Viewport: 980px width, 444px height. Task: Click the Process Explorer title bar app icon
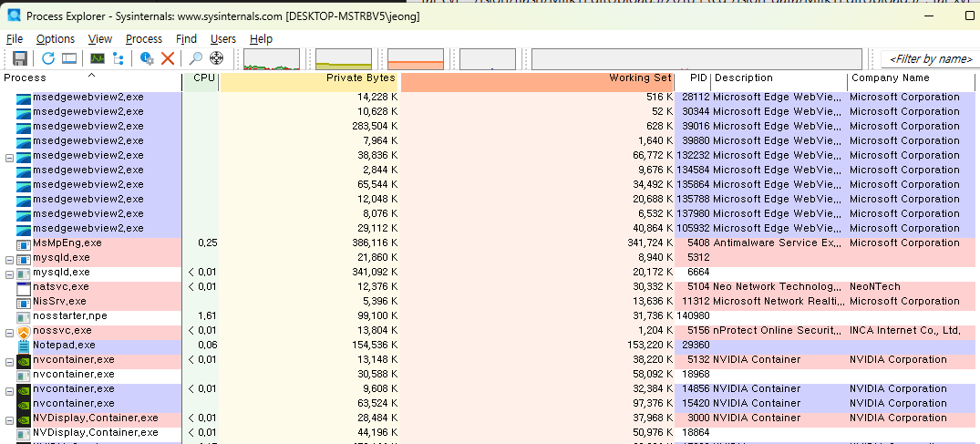13,15
